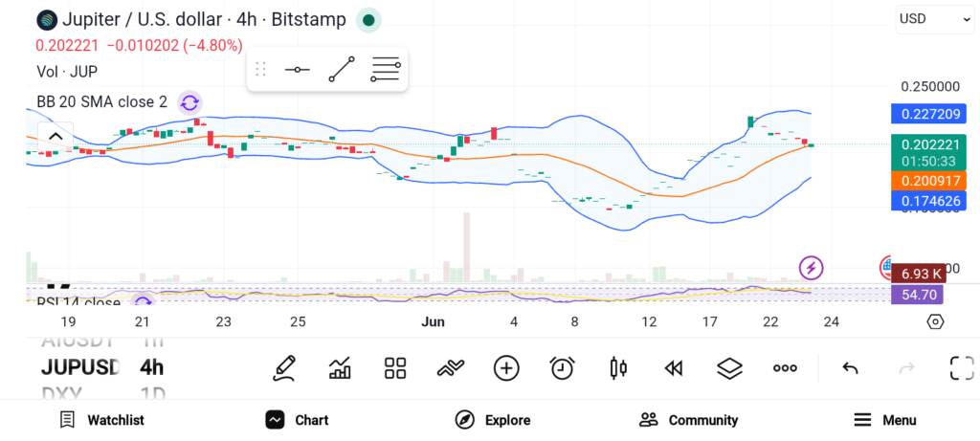This screenshot has height=441, width=980.
Task: Click the BB 20 SMA close 2 legend
Action: [x=101, y=101]
